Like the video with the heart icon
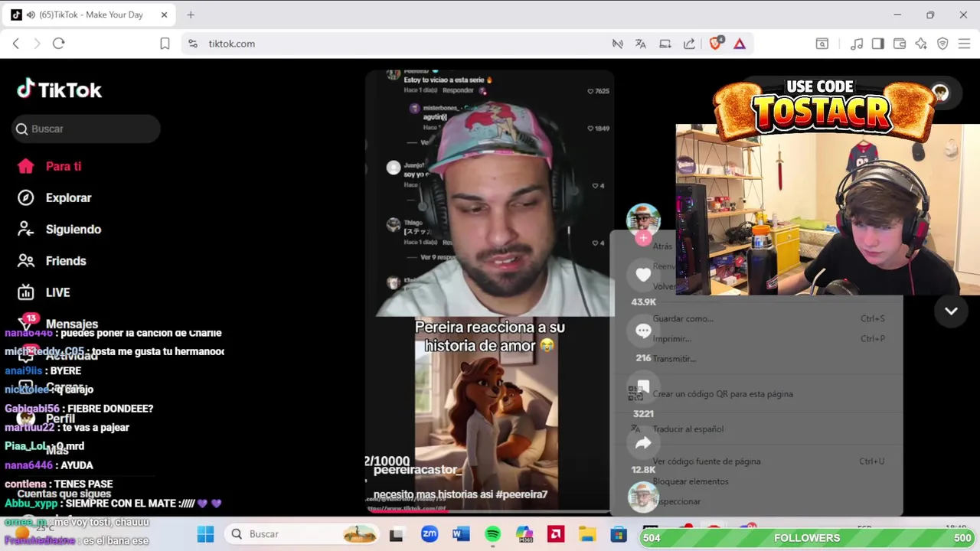This screenshot has height=551, width=980. coord(643,275)
